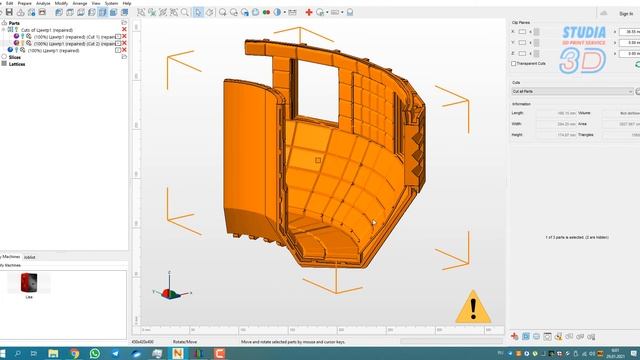The height and width of the screenshot is (360, 640).
Task: Click the half-shaded circle display icon
Action: (x=278, y=12)
